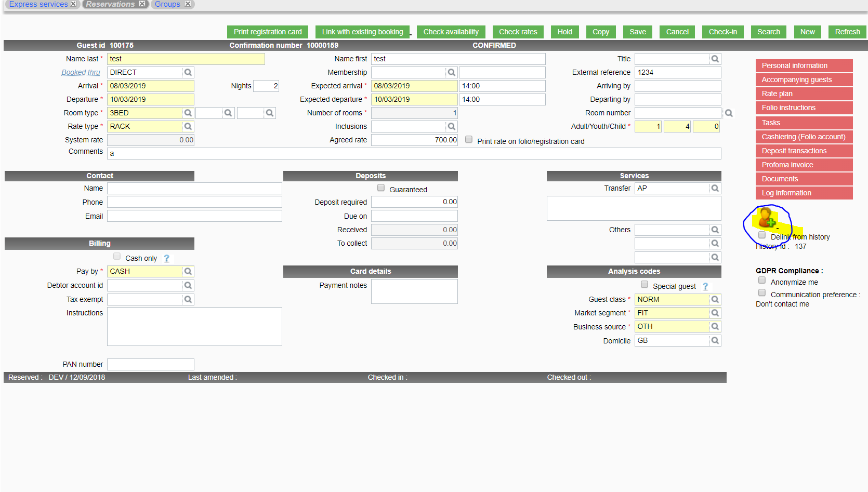Viewport: 868px width, 492px height.
Task: Click the Refresh button
Action: 848,32
